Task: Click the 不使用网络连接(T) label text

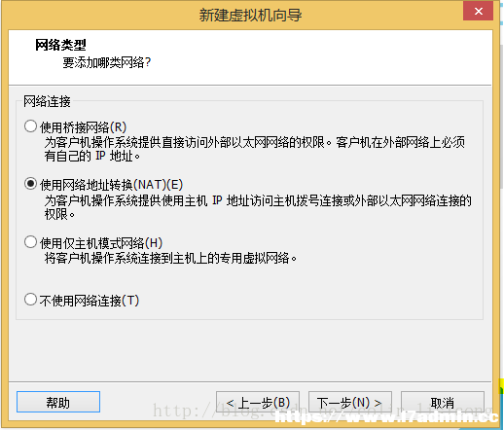Action: point(90,301)
